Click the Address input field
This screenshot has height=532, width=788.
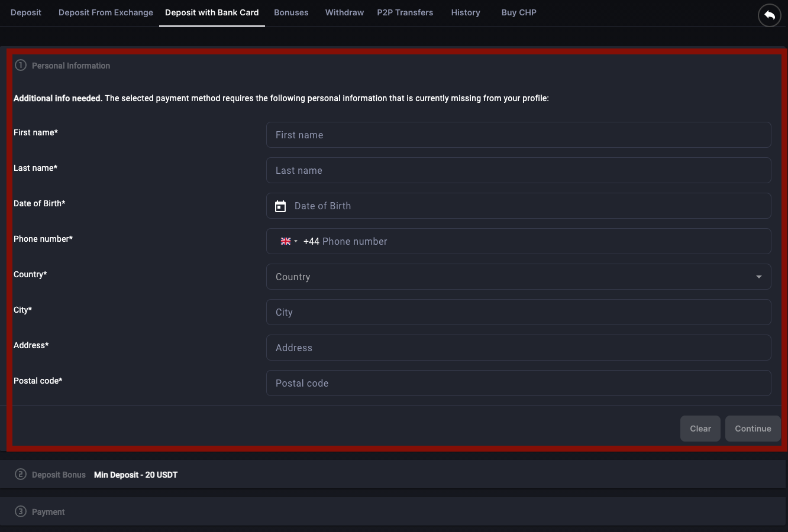coord(519,348)
